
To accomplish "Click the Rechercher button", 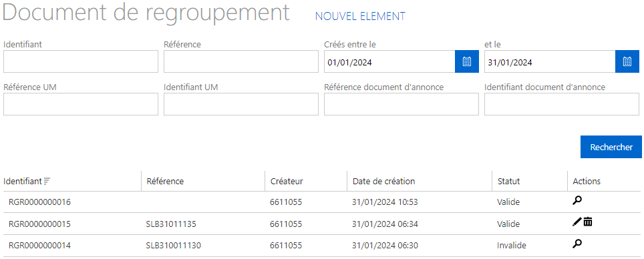I will tap(611, 147).
